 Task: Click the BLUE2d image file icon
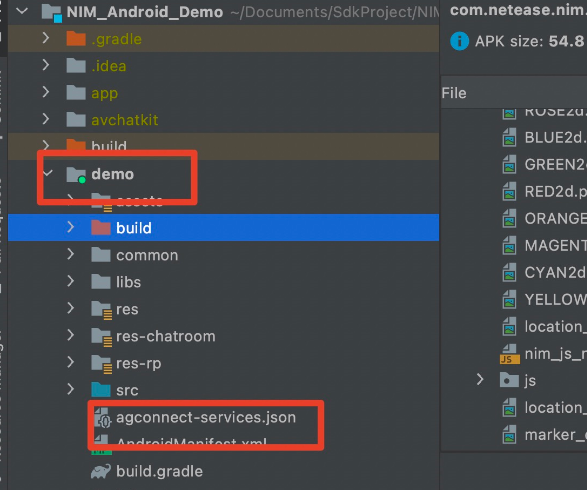click(x=509, y=137)
